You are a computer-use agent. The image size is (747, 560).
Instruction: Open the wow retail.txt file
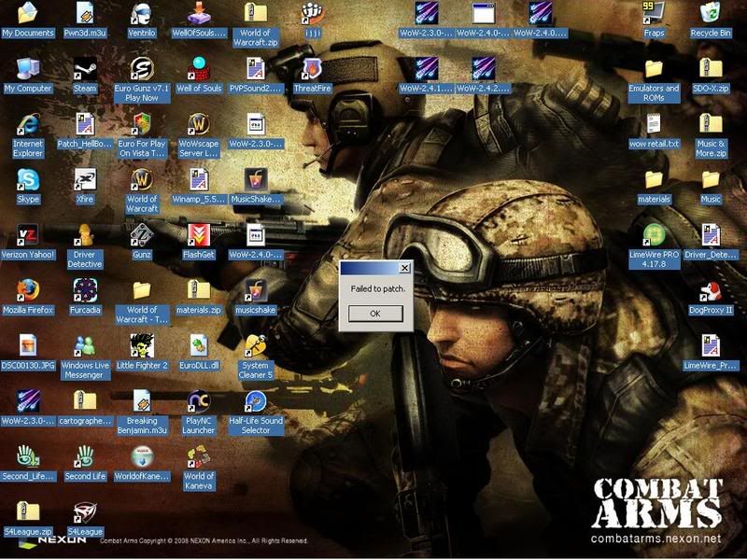pyautogui.click(x=654, y=124)
